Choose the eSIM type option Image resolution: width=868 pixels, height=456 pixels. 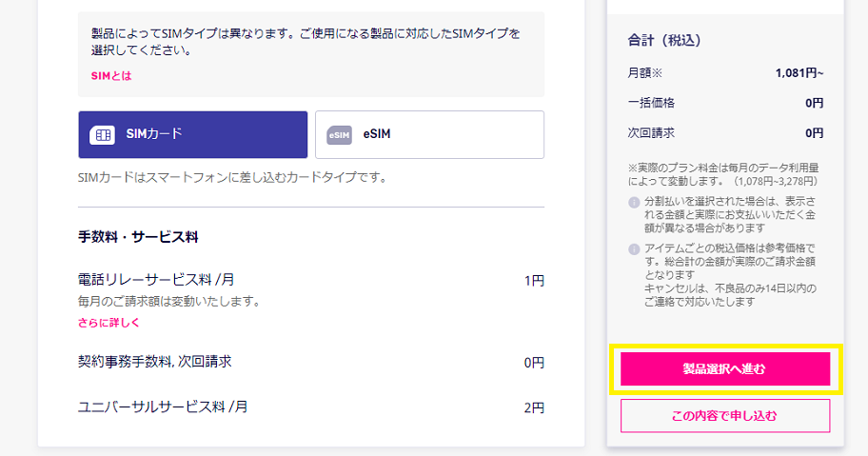(429, 134)
